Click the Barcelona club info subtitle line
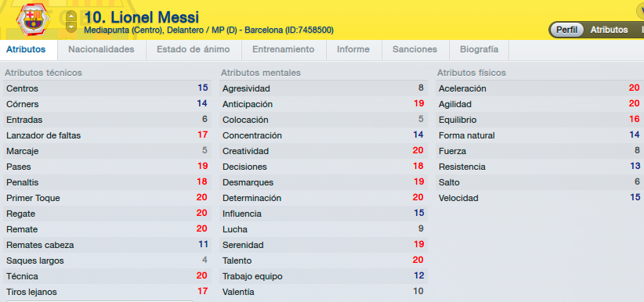Screen dimensions: 644x302 pyautogui.click(x=208, y=31)
